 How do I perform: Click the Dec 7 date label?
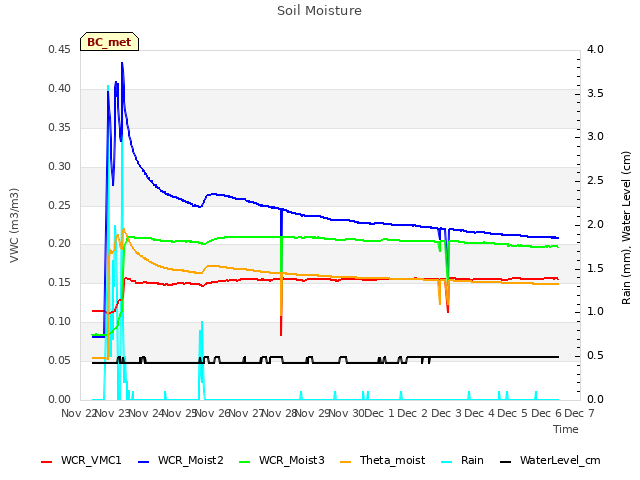pos(579,413)
